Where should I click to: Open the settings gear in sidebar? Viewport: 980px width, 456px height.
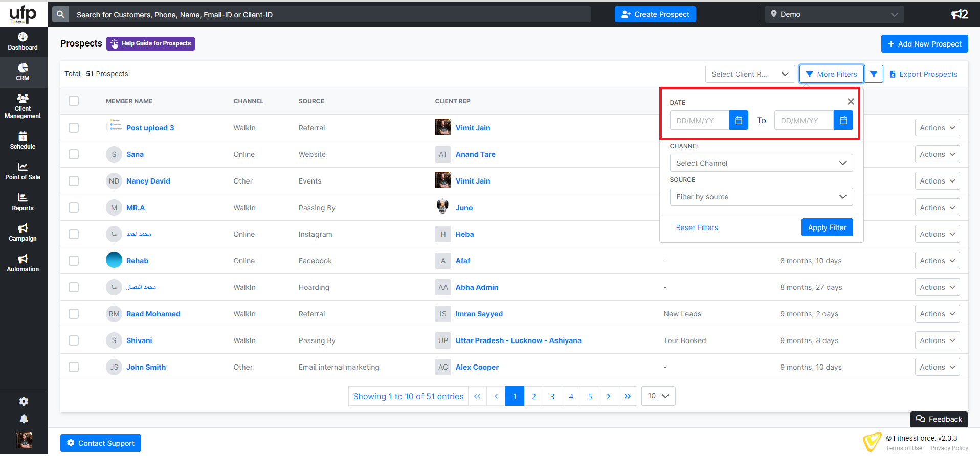(x=24, y=401)
